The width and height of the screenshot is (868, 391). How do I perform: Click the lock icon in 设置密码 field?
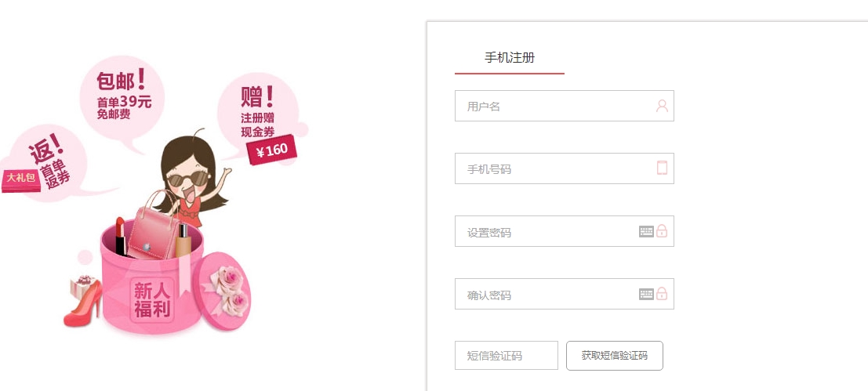[662, 231]
